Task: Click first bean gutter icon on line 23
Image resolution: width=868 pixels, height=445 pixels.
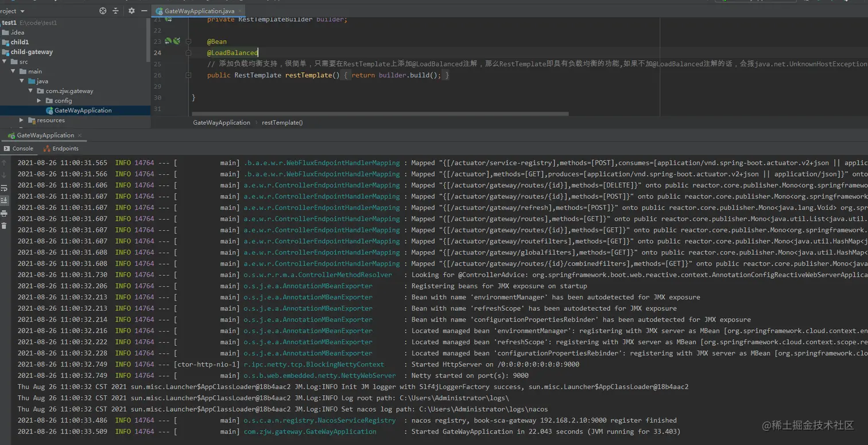Action: (x=168, y=41)
